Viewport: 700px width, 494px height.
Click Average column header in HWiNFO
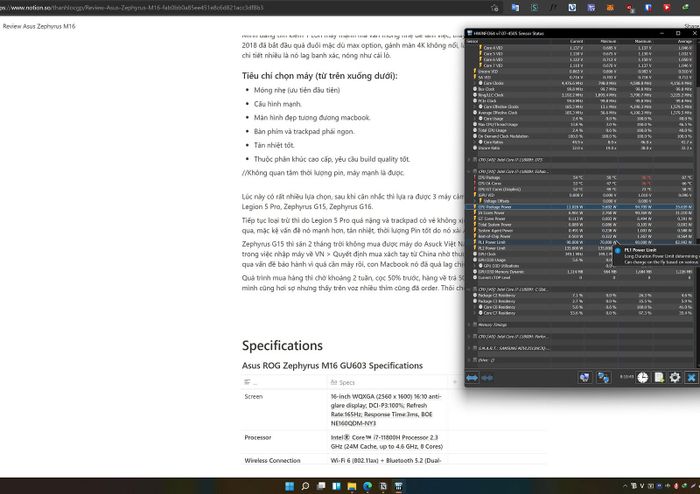point(684,42)
